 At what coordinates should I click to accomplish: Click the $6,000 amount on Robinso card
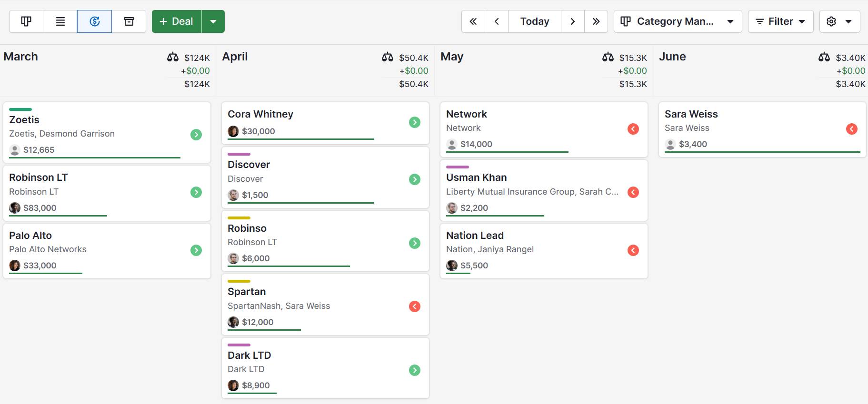256,258
